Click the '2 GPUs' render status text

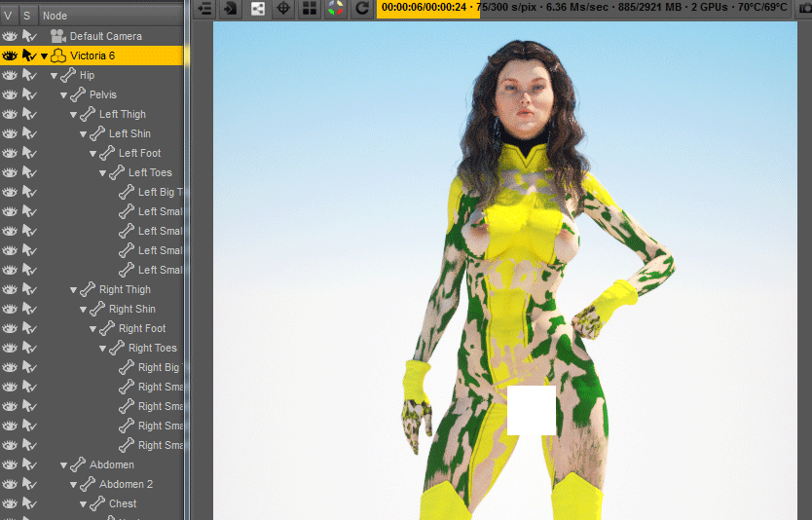(x=717, y=7)
